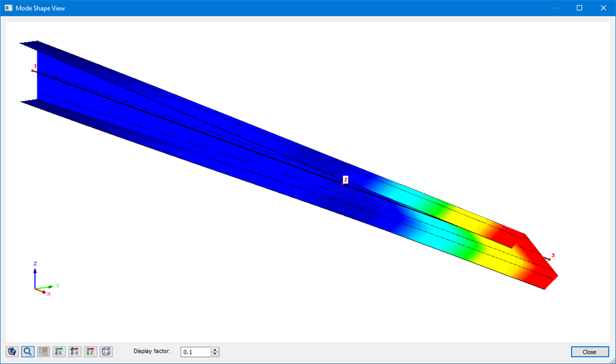Click the view in X-direction icon
616x364 pixels.
(59, 351)
